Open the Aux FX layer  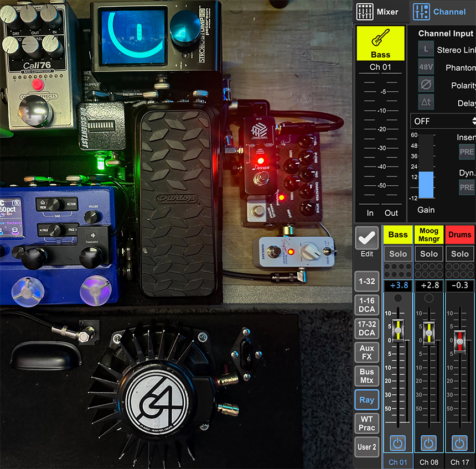point(367,352)
